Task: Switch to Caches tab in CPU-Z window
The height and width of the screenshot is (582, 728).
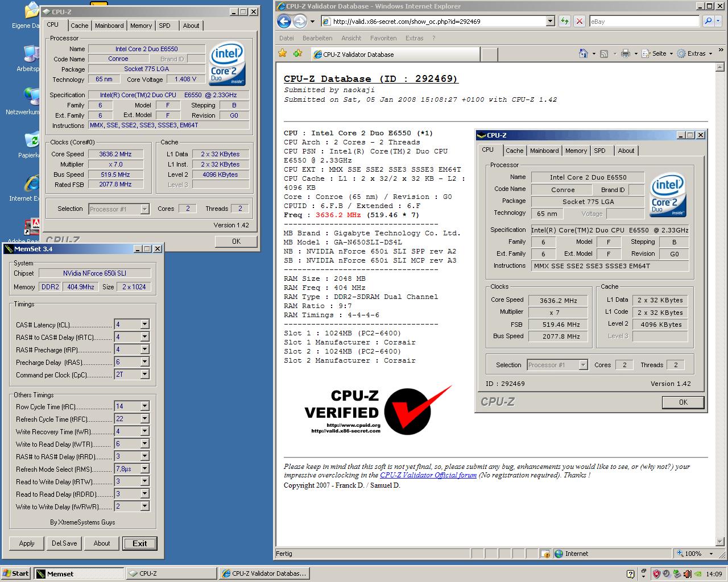Action: point(80,26)
